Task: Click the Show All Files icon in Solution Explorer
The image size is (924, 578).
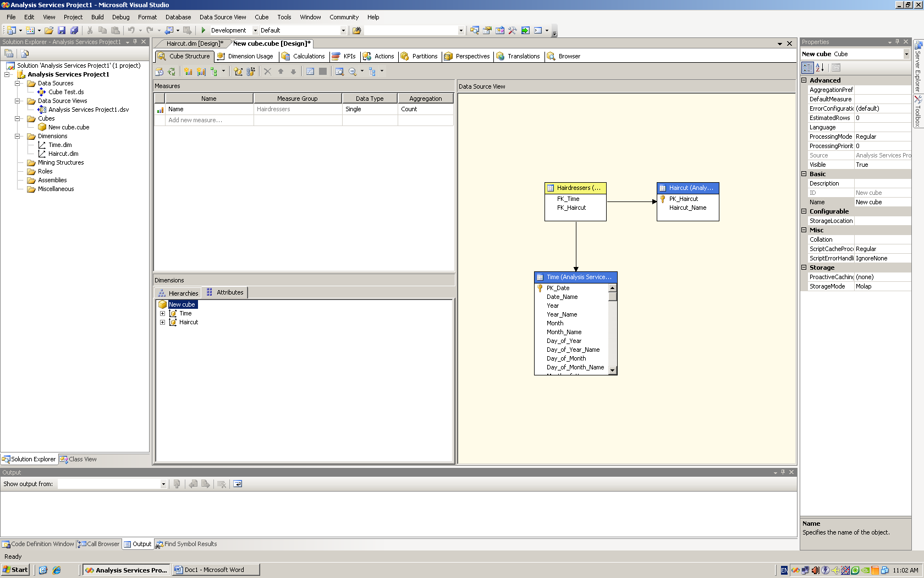Action: pos(25,53)
